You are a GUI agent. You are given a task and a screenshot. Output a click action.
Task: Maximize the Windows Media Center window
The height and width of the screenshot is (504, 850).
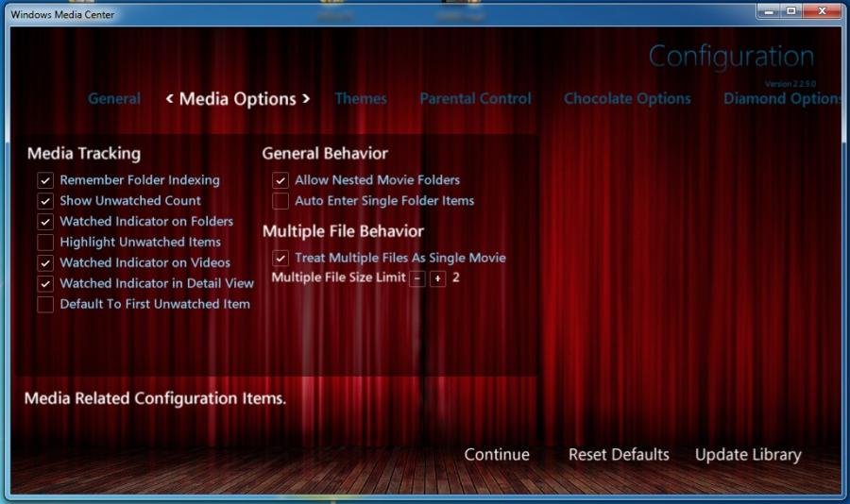click(790, 11)
